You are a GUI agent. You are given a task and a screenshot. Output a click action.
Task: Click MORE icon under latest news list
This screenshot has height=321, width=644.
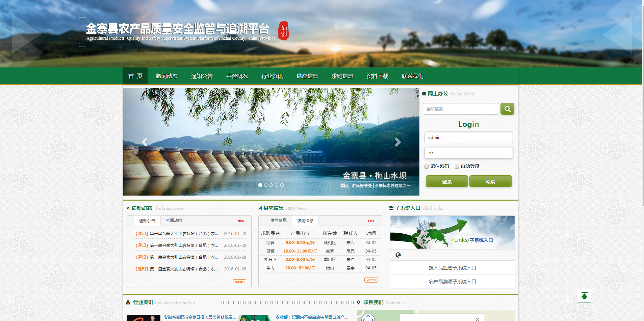(x=239, y=282)
